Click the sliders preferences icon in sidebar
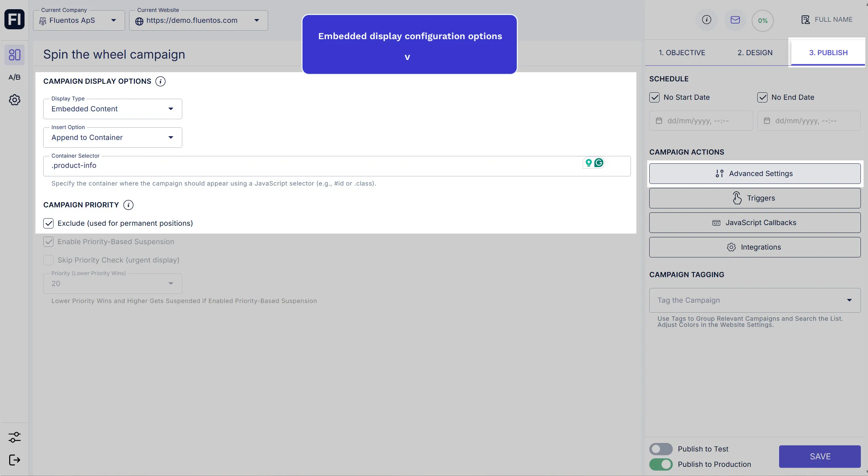The image size is (868, 476). click(x=14, y=437)
